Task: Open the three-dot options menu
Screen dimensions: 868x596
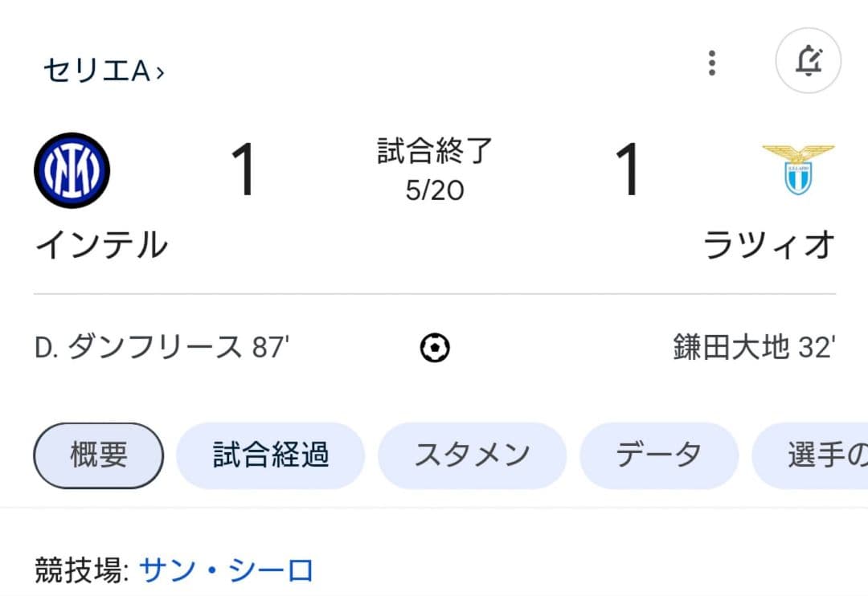Action: tap(711, 61)
